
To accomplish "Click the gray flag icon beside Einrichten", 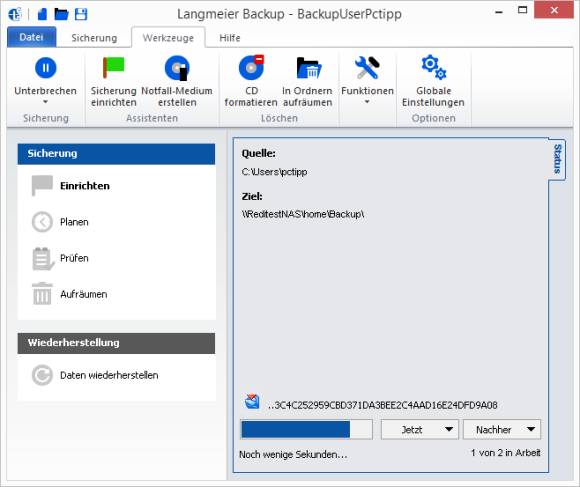I will [x=42, y=185].
